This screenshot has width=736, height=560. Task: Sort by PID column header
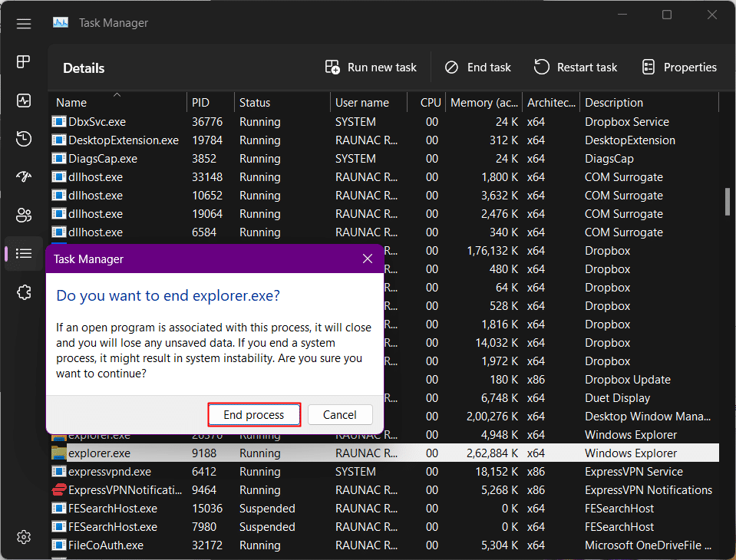click(x=210, y=102)
